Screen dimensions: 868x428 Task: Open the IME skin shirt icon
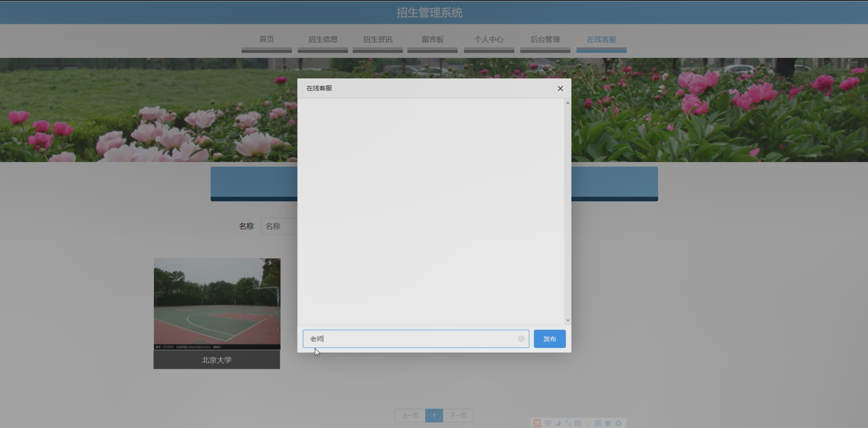(608, 423)
